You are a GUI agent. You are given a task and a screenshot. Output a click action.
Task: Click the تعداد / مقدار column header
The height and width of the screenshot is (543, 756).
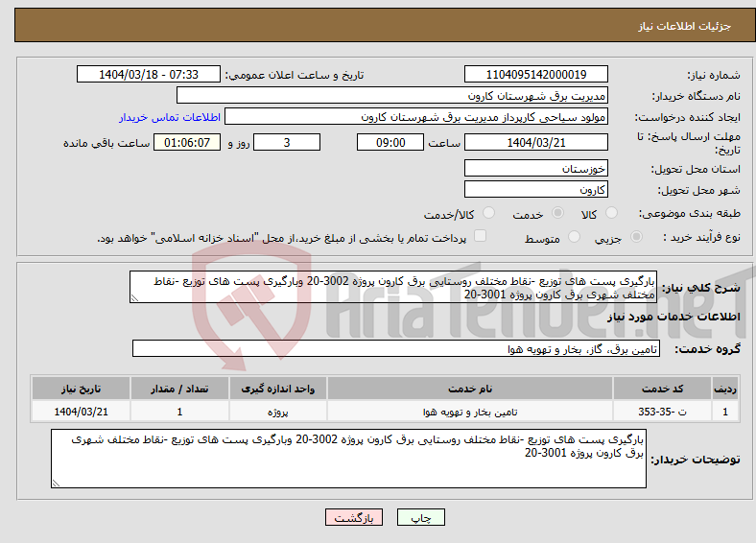point(179,389)
